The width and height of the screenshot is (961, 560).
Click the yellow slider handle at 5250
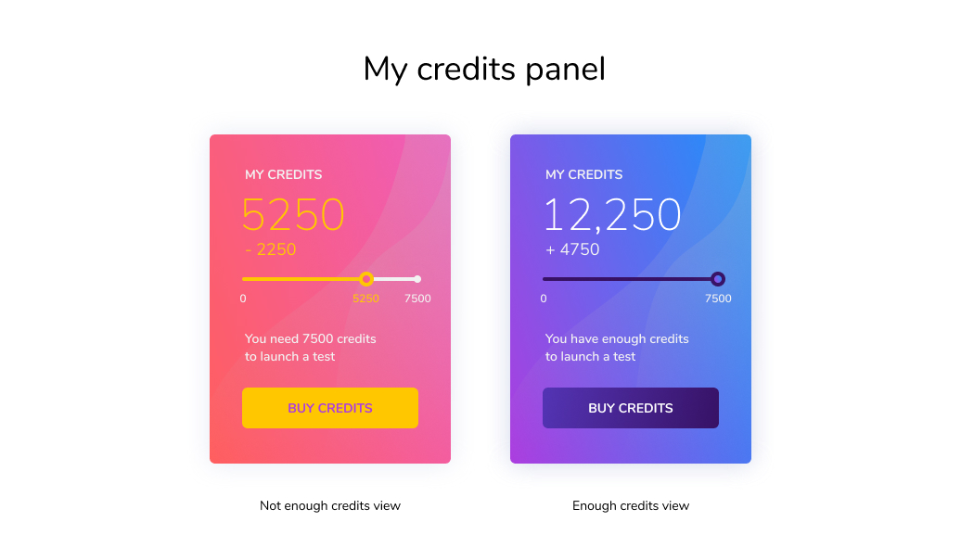click(365, 279)
